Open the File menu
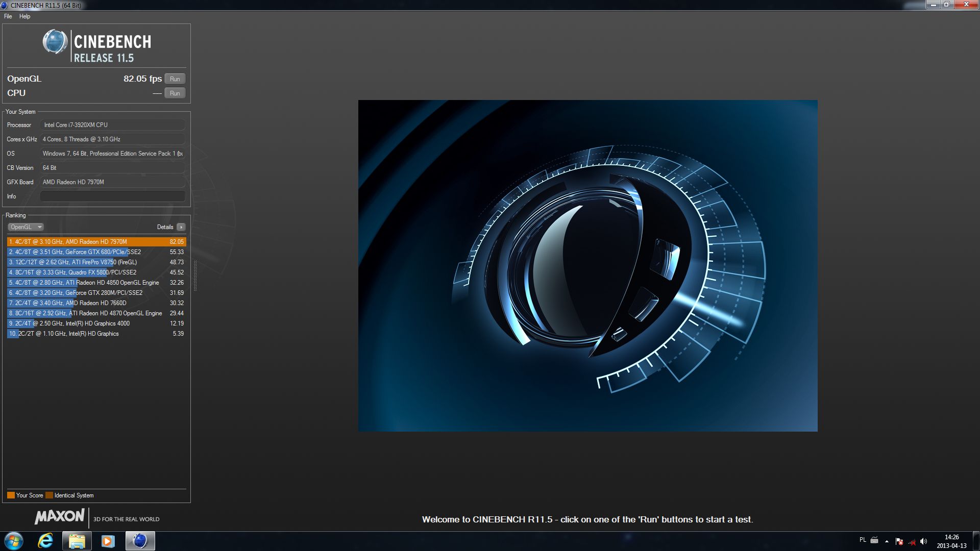The width and height of the screenshot is (980, 551). pos(8,16)
